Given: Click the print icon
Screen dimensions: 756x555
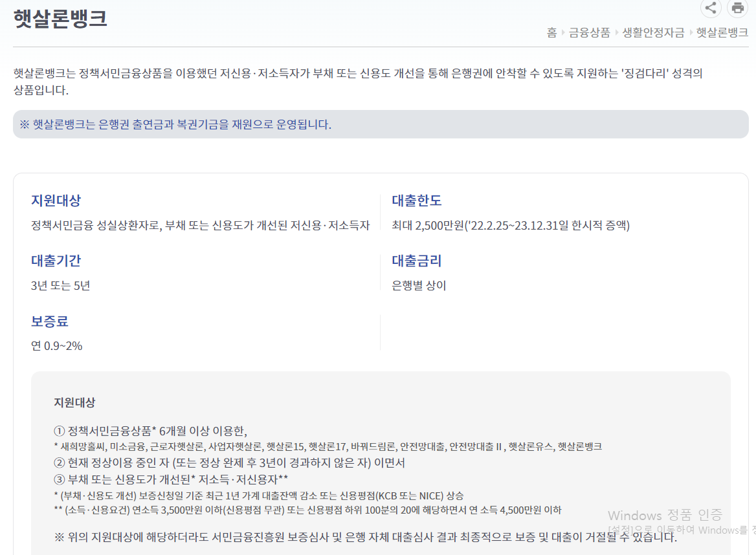Looking at the screenshot, I should [x=738, y=8].
